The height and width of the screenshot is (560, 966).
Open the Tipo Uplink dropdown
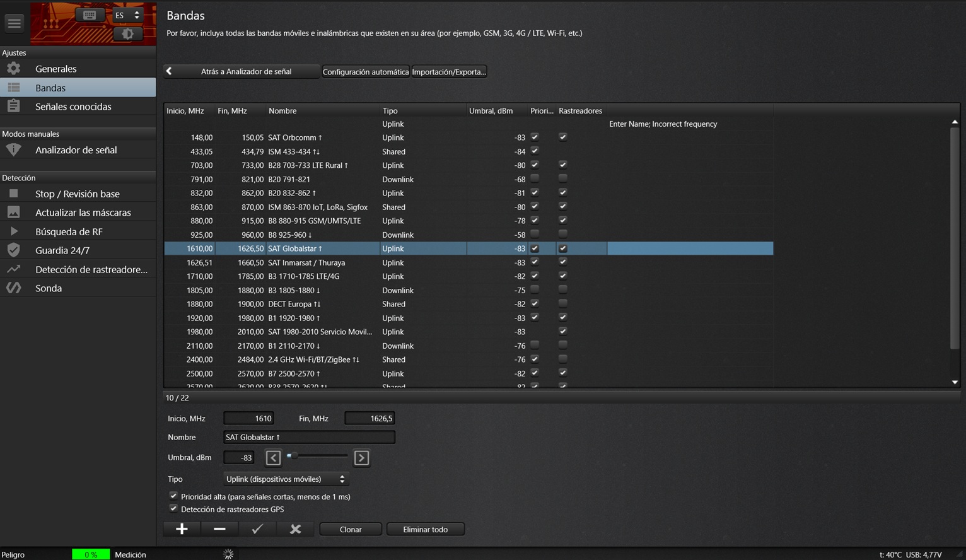[x=286, y=479]
